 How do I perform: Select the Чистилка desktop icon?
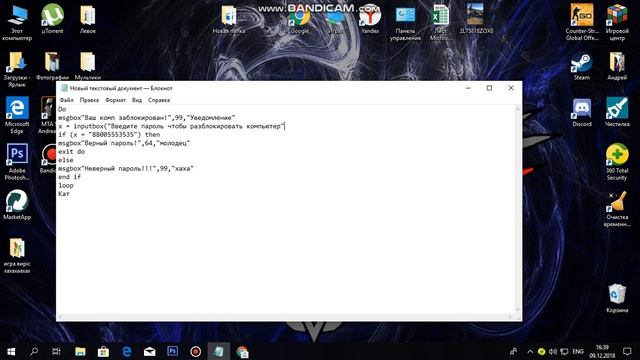pos(617,113)
